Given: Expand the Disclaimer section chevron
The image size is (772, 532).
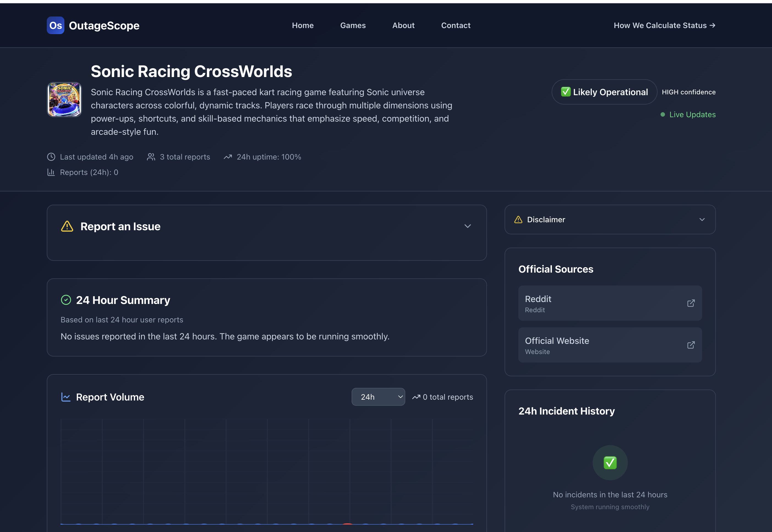Looking at the screenshot, I should coord(702,220).
